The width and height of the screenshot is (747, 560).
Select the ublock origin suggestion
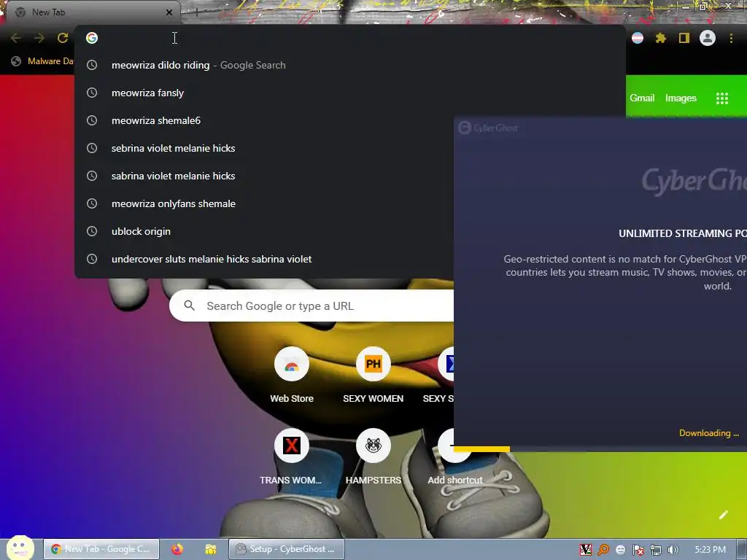click(x=264, y=231)
